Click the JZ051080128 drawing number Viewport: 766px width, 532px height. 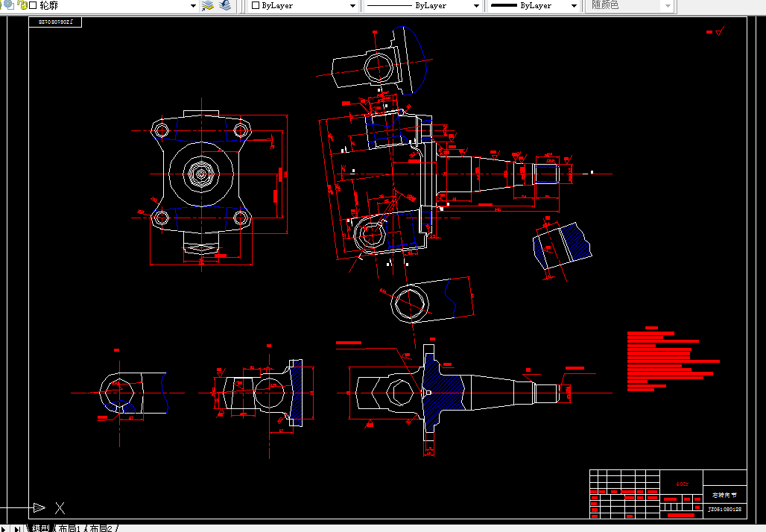click(724, 509)
